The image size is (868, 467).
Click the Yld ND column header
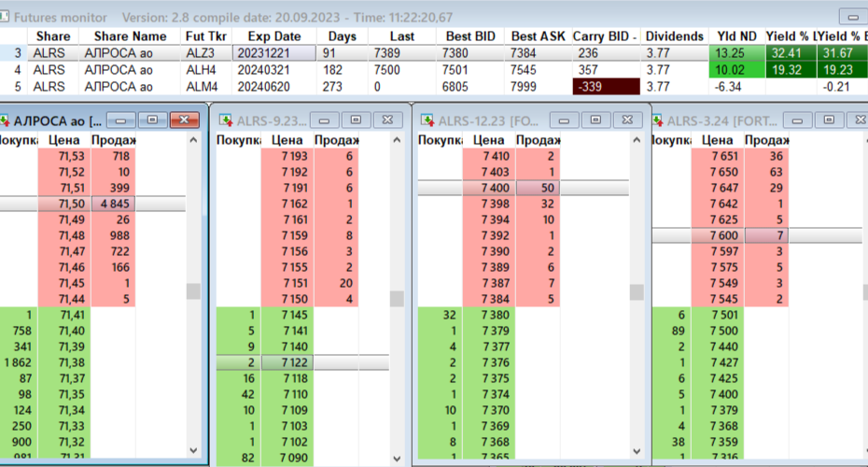click(736, 36)
